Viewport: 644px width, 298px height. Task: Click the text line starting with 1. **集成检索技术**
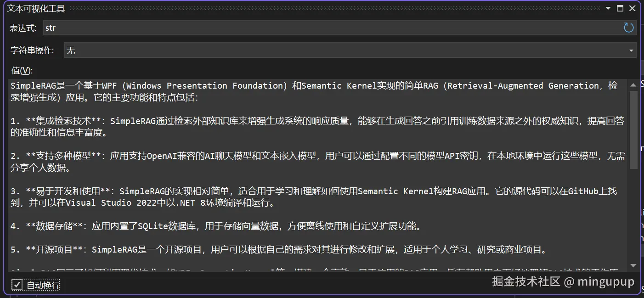(317, 121)
